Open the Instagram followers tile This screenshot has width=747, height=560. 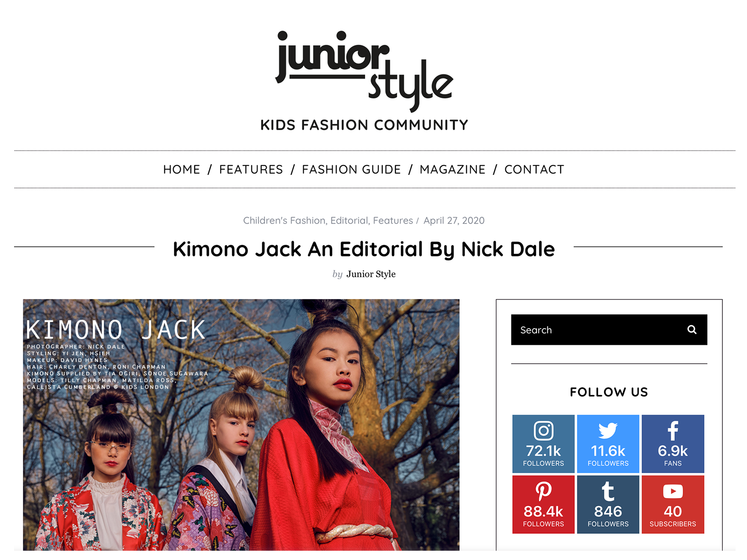click(543, 444)
